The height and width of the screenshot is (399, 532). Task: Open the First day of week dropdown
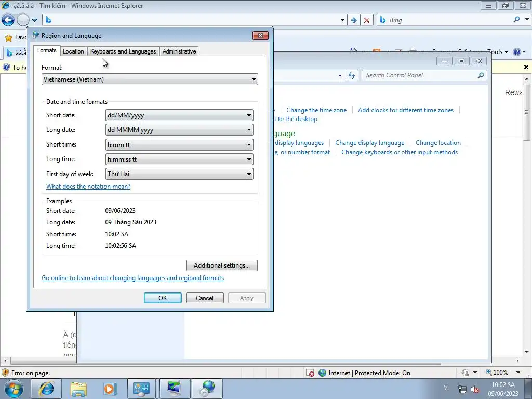pos(179,174)
